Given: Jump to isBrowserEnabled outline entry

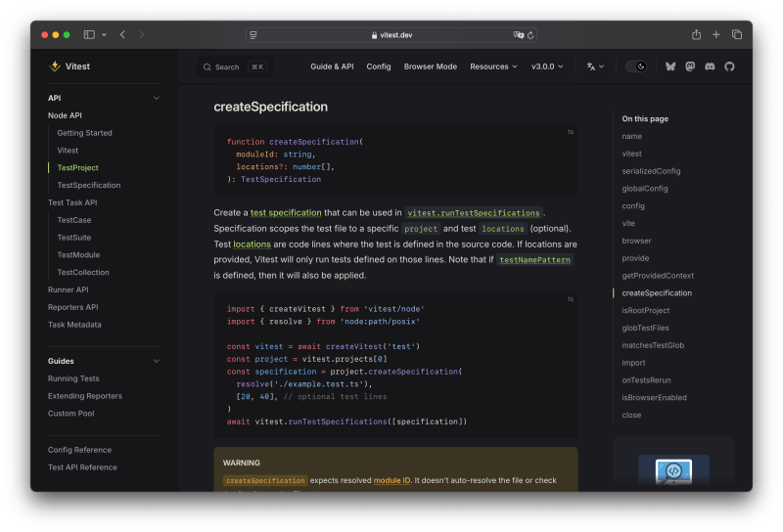Looking at the screenshot, I should click(654, 398).
